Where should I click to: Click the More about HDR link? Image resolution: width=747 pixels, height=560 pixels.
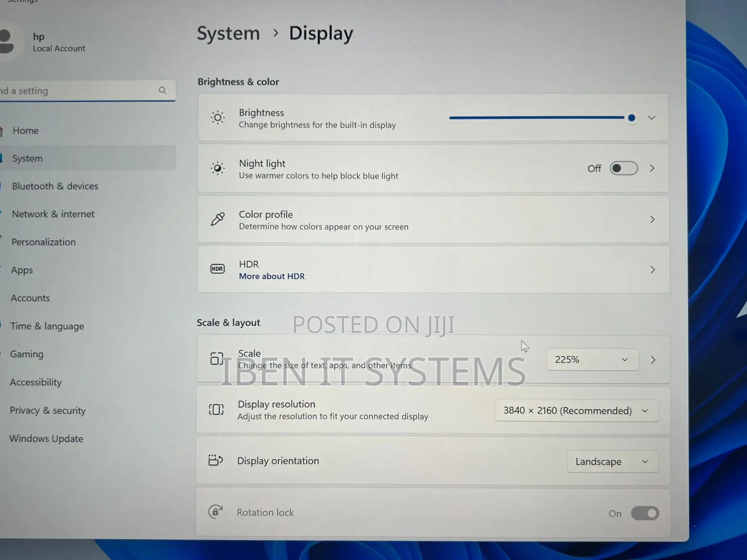click(272, 276)
